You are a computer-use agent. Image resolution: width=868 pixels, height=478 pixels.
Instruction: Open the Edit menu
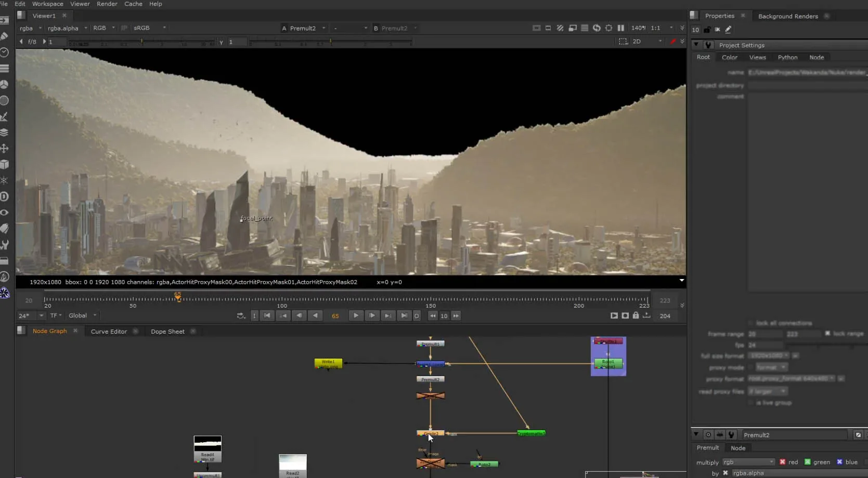(20, 4)
